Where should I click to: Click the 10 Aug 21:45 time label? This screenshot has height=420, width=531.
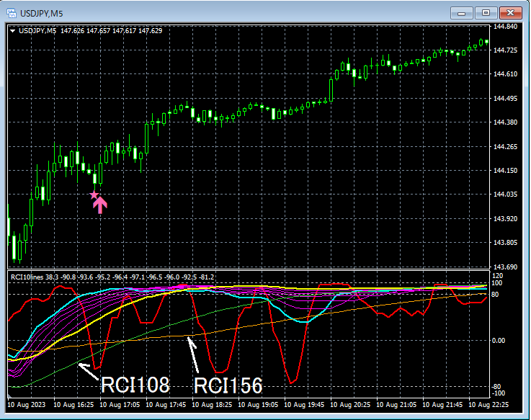(442, 404)
